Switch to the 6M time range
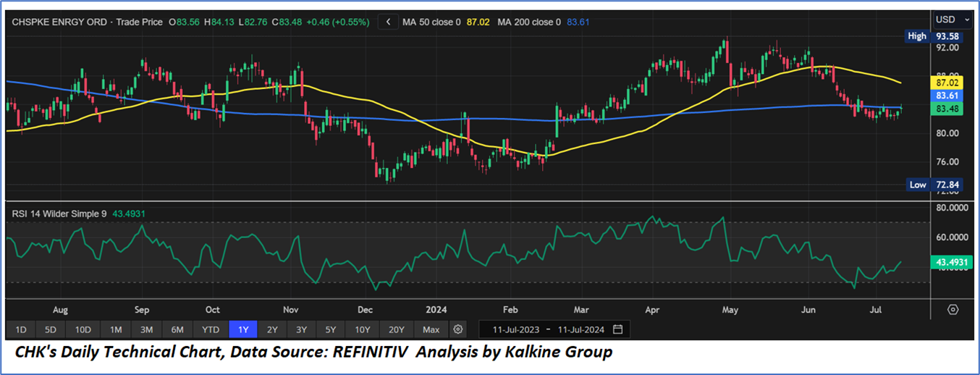980x375 pixels. pos(177,329)
